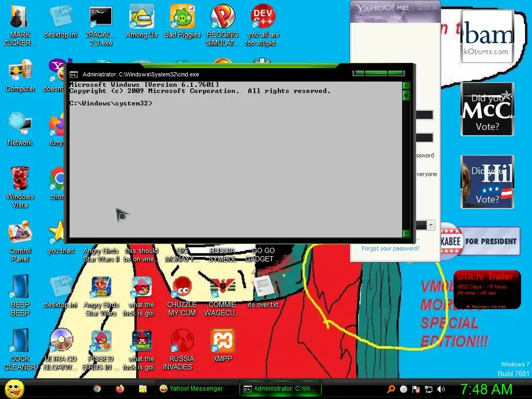Click the magnifier search tray icon
Viewport: 532px width, 399px height.
coord(391,389)
